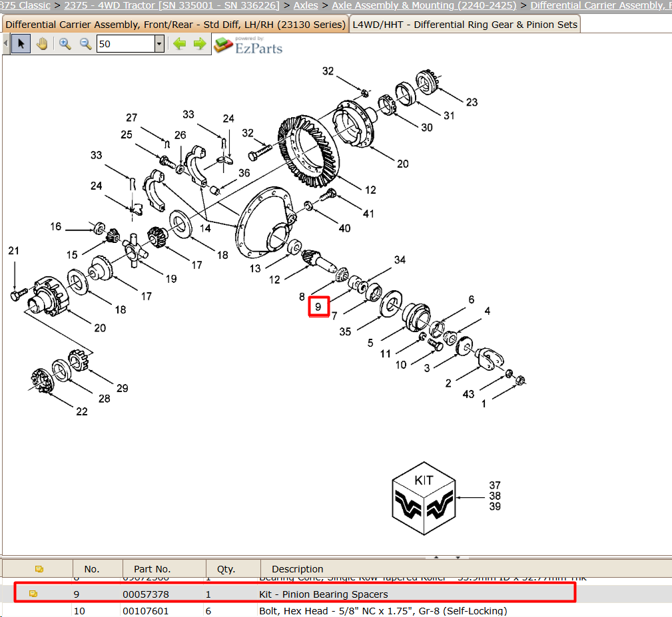Select callout 19 in diagram

171,279
